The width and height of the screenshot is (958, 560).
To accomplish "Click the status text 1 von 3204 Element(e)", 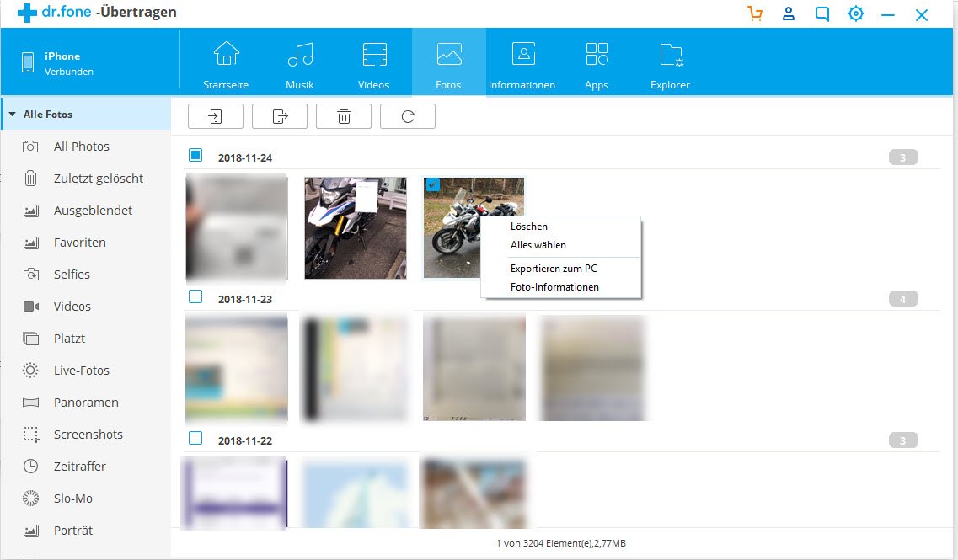I will tap(561, 543).
